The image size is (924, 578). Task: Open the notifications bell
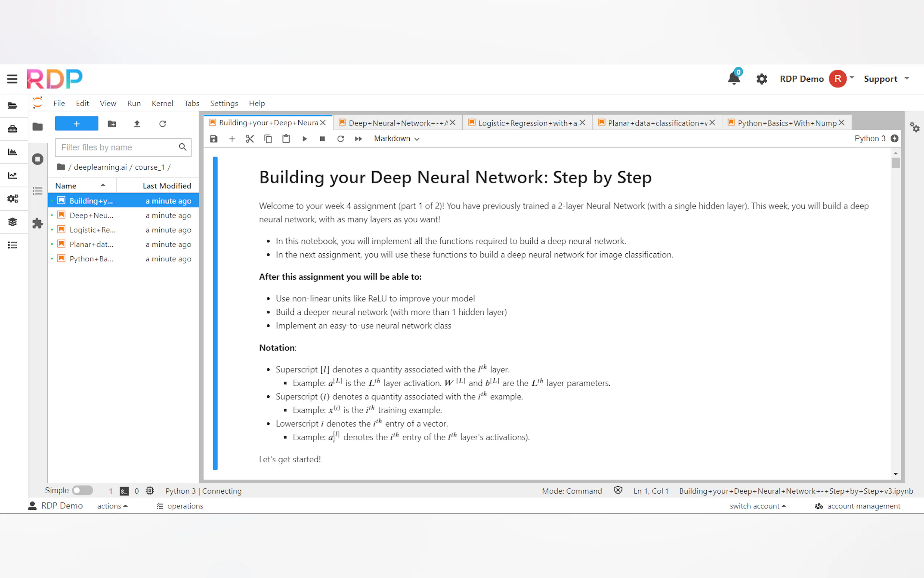point(733,78)
